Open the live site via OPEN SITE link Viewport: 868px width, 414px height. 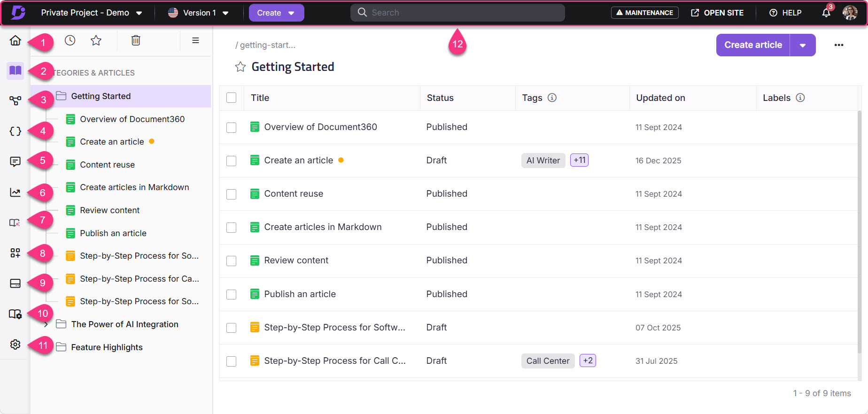tap(717, 13)
